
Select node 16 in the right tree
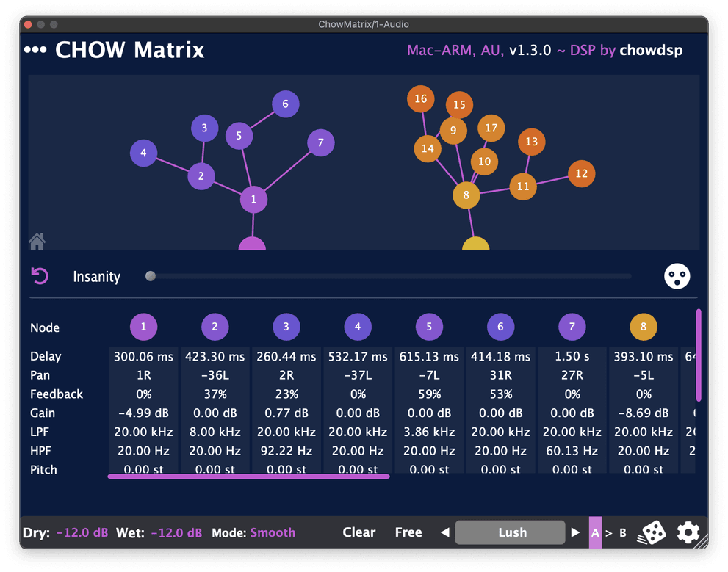tap(420, 99)
